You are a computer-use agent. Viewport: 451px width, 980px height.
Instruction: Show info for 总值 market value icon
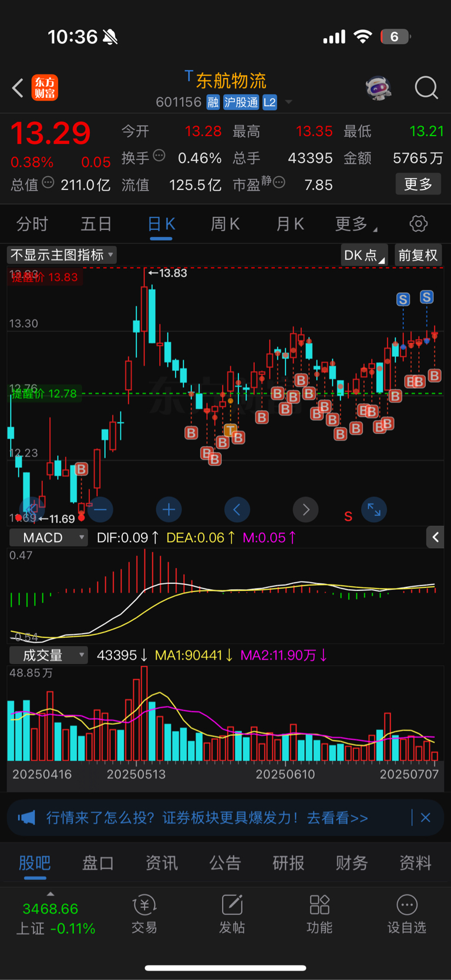coord(48,183)
